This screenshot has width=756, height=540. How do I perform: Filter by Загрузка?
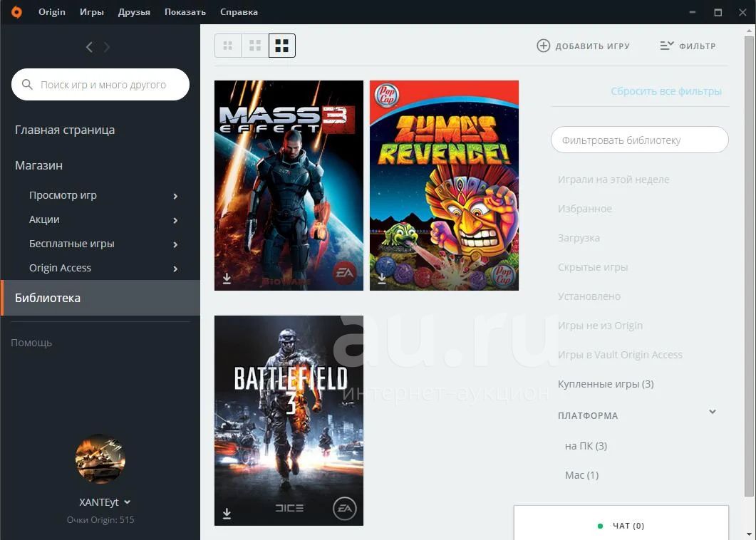click(x=579, y=238)
